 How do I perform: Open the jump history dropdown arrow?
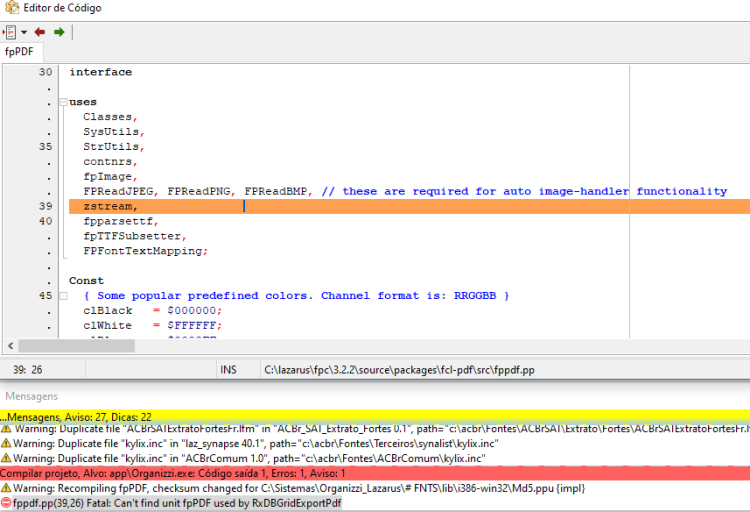point(24,33)
